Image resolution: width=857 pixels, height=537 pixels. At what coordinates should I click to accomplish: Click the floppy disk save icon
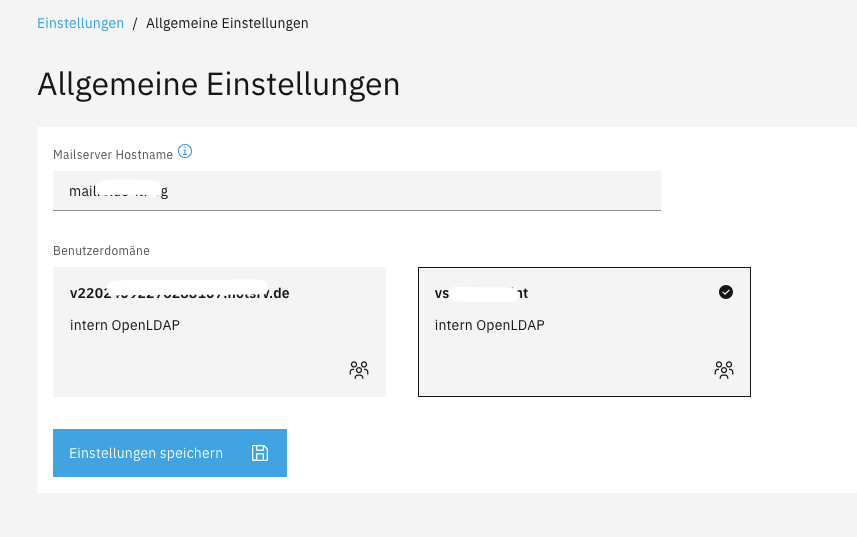(260, 453)
